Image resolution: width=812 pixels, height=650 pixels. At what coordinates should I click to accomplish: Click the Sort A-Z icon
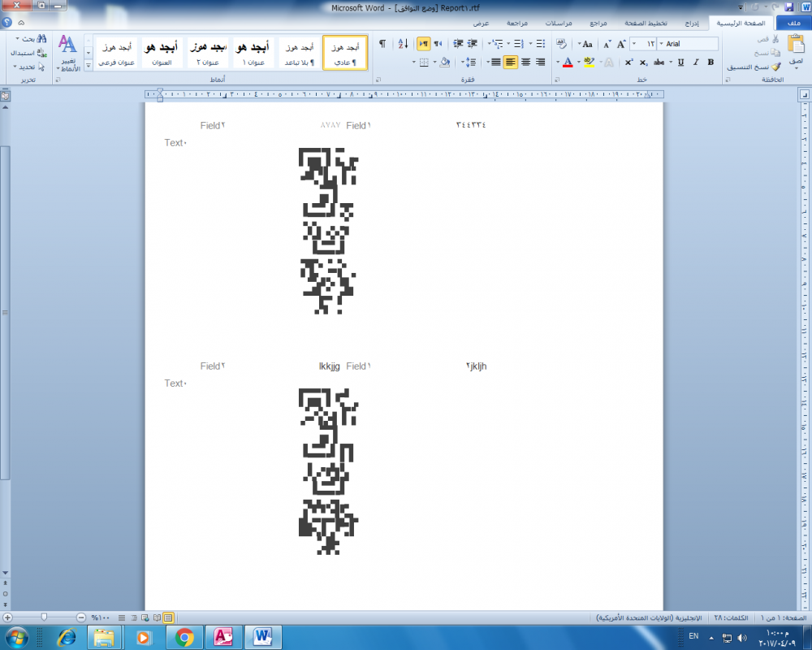coord(404,44)
